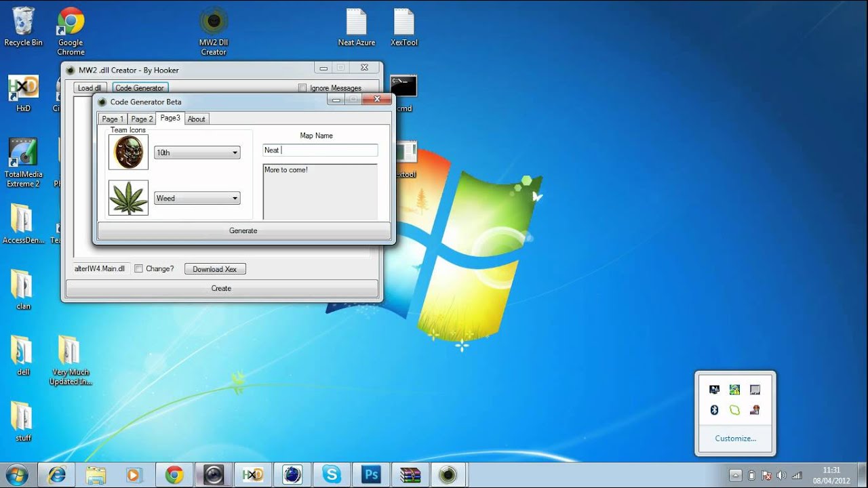
Task: Tick the Change? checkbox
Action: 138,268
